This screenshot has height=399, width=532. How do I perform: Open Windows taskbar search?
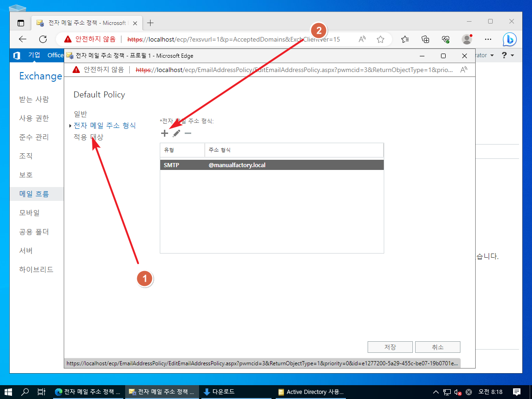coord(25,392)
